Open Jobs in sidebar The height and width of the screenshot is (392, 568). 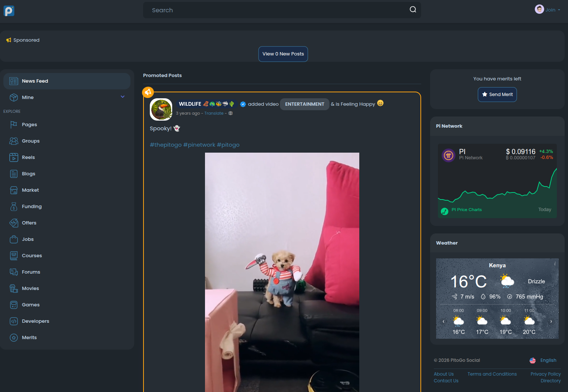[x=67, y=239]
